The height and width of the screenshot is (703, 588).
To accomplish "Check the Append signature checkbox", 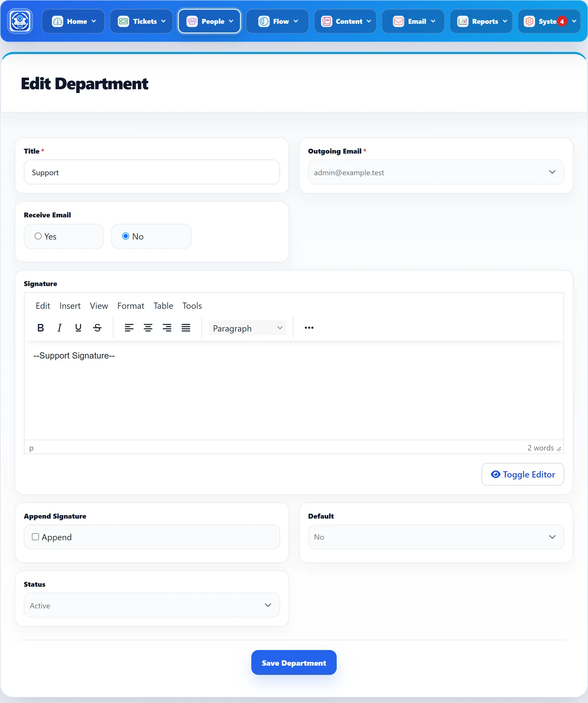I will 35,537.
